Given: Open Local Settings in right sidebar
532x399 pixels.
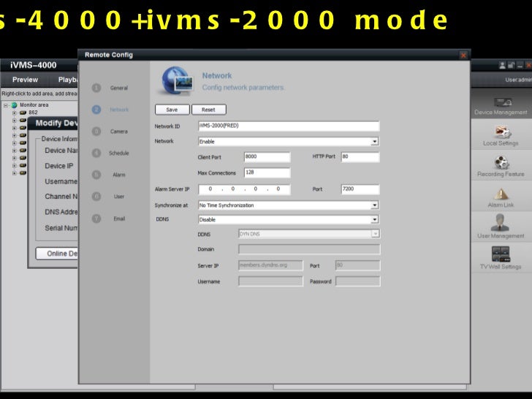Looking at the screenshot, I should (x=501, y=135).
